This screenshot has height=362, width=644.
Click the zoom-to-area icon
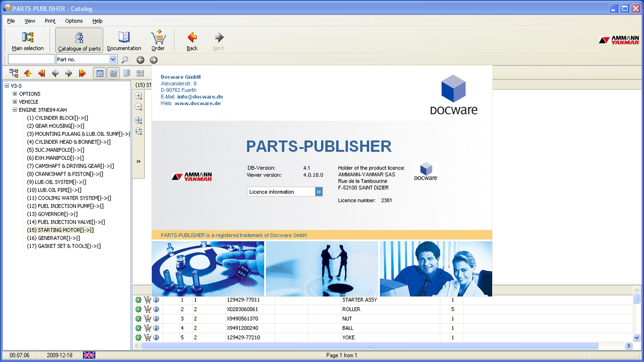point(138,132)
